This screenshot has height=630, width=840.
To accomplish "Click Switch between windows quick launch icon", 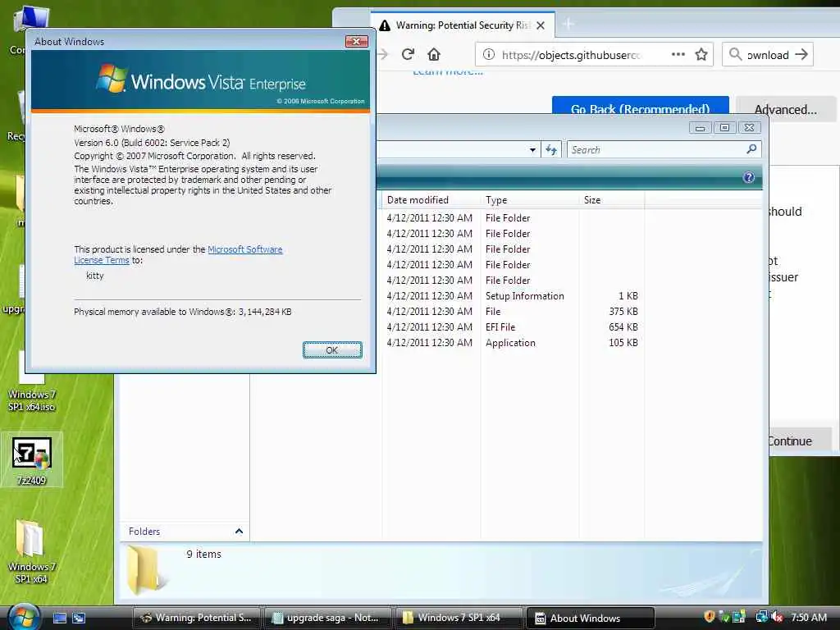I will (x=79, y=618).
